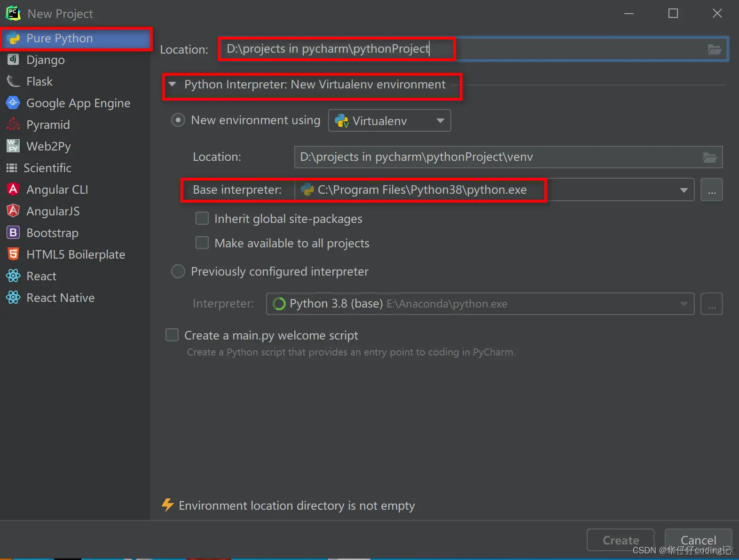
Task: Click the welcome script description text
Action: click(351, 352)
